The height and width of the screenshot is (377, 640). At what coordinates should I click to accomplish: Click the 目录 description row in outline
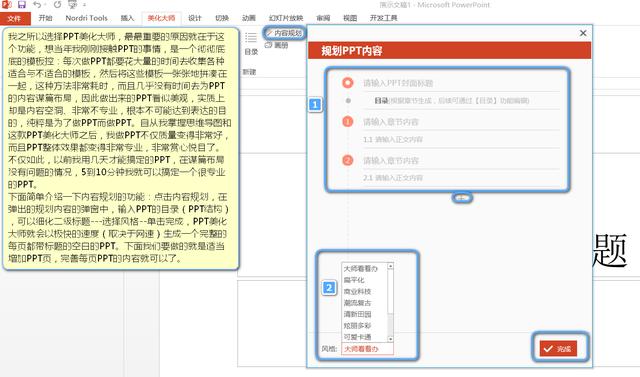(x=461, y=100)
